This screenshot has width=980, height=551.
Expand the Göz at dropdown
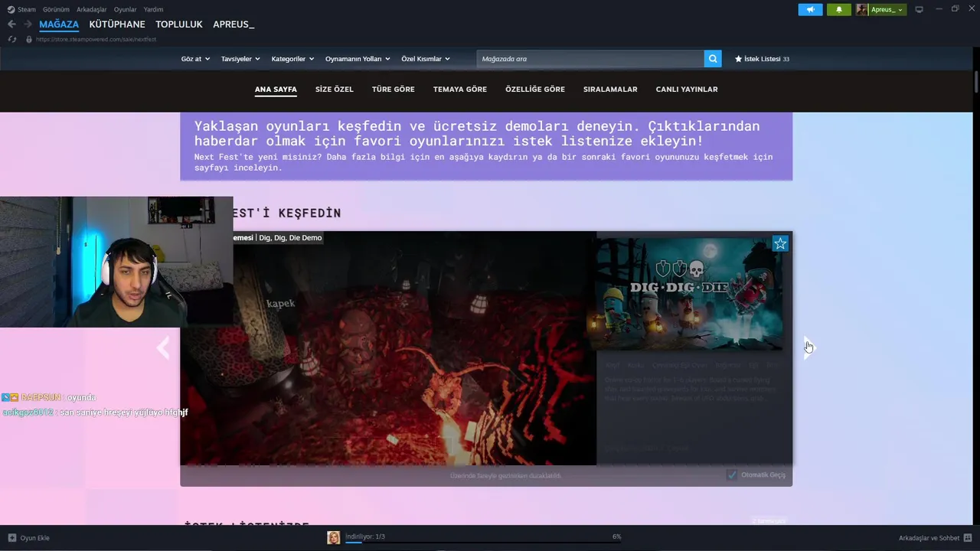click(x=195, y=59)
